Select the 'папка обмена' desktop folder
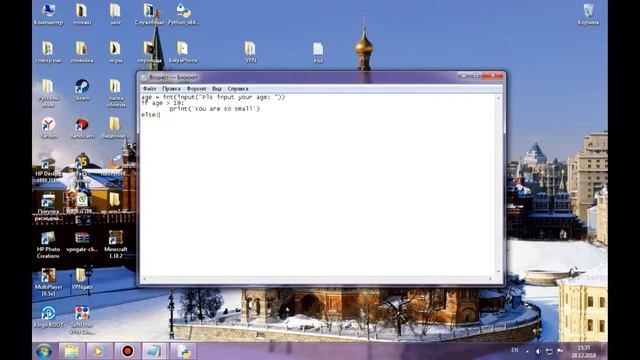640x360 pixels. (x=116, y=93)
